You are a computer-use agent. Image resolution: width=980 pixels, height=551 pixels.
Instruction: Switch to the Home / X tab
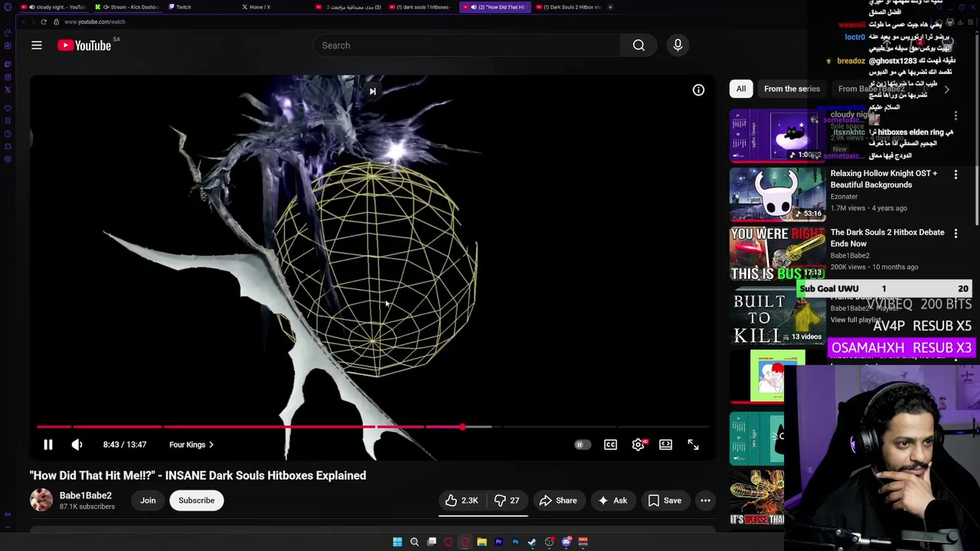click(x=274, y=7)
